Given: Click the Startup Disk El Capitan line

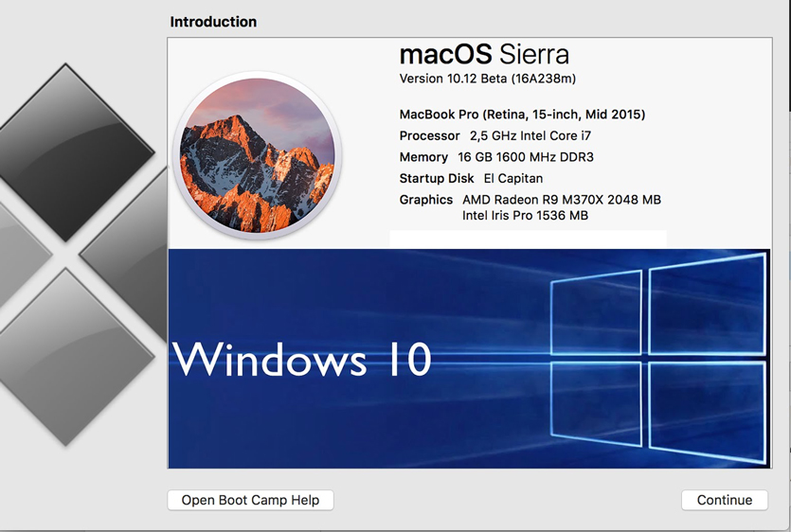Looking at the screenshot, I should (x=471, y=178).
